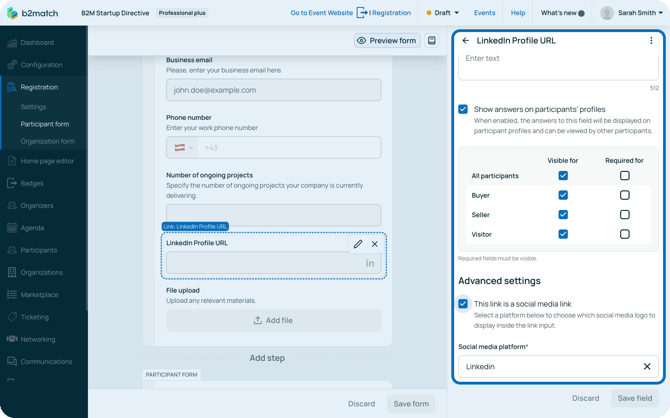Click the Add file upload button
Screen dimensions: 670x418
(x=273, y=320)
